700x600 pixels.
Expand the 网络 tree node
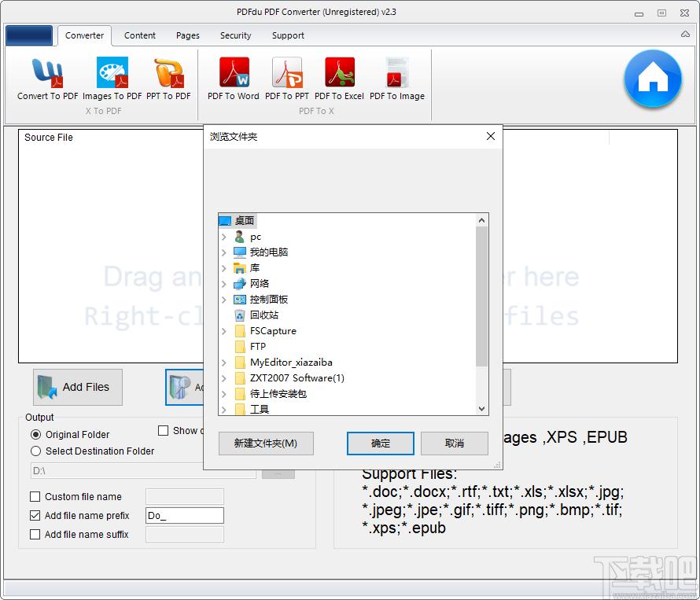pyautogui.click(x=224, y=283)
